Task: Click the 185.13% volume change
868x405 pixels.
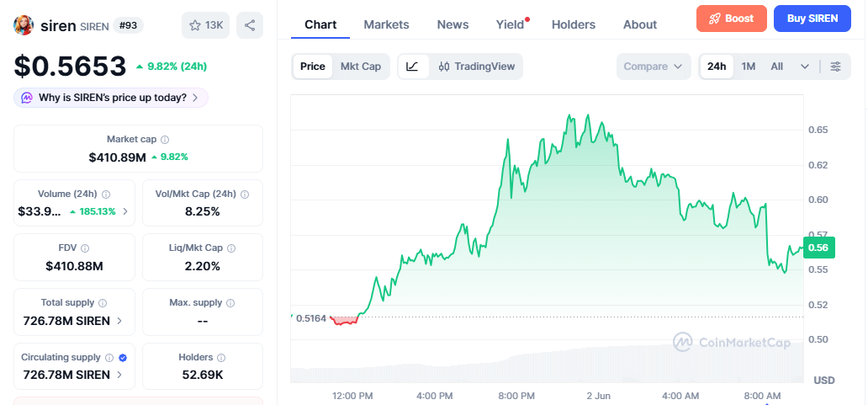Action: pyautogui.click(x=93, y=211)
